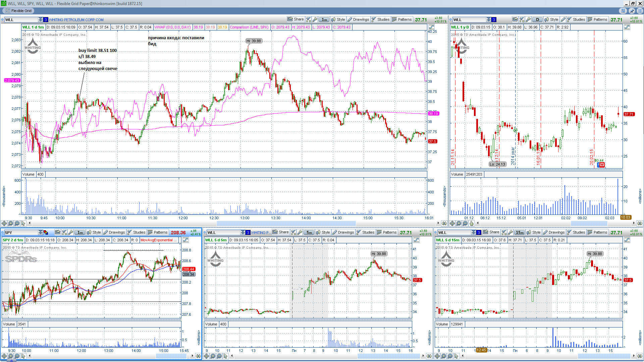This screenshot has width=644, height=362.
Task: Toggle the drawing set icon in the WLL 5m chart
Action: point(416,240)
